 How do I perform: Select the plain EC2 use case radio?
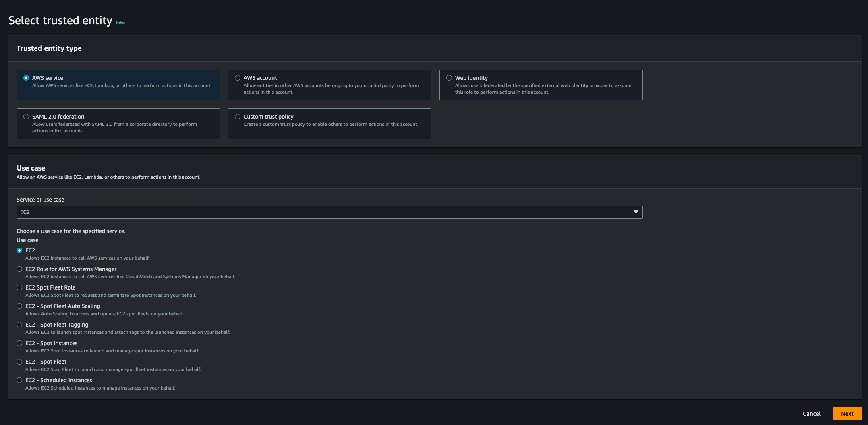click(x=19, y=250)
